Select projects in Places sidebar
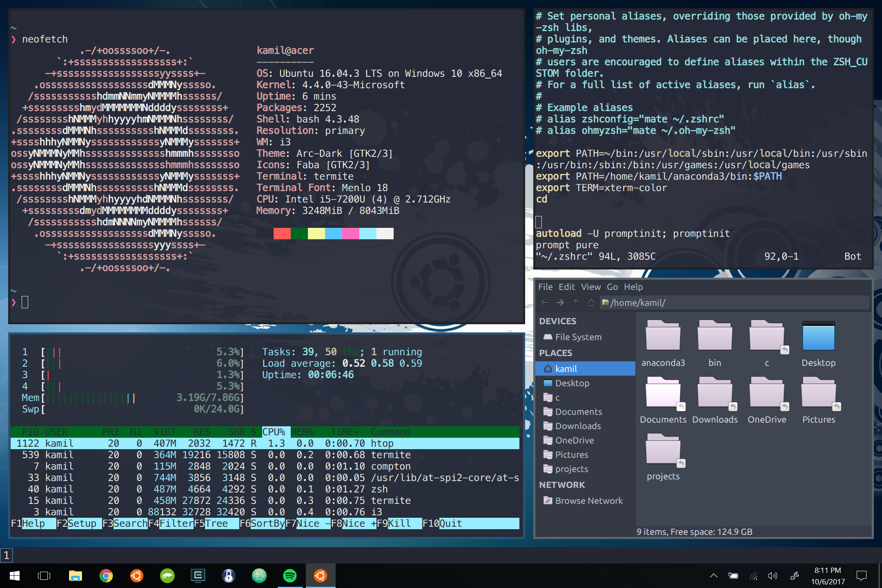The width and height of the screenshot is (882, 588). 585,469
